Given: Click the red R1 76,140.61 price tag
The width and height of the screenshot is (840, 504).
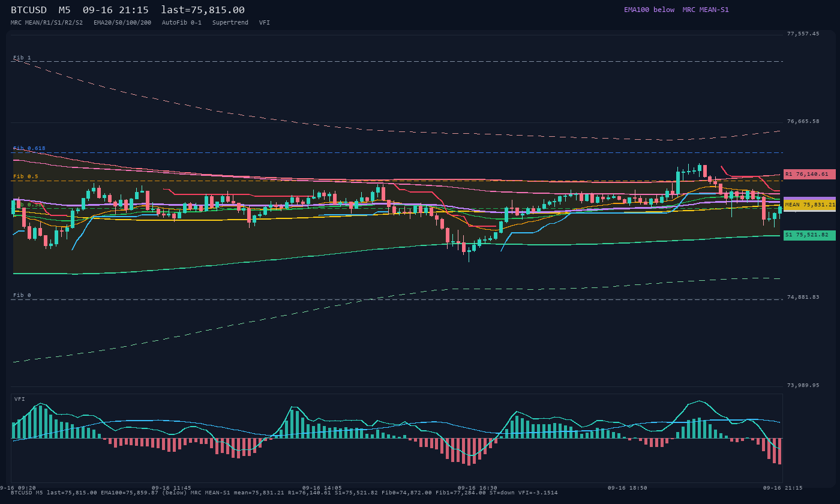Looking at the screenshot, I should coord(809,174).
